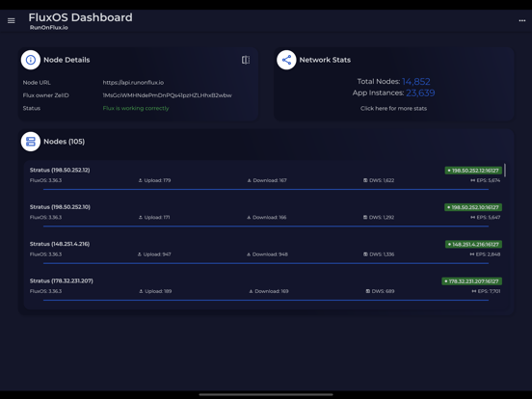This screenshot has width=532, height=399.
Task: Click the Network Stats share icon
Action: coord(286,60)
